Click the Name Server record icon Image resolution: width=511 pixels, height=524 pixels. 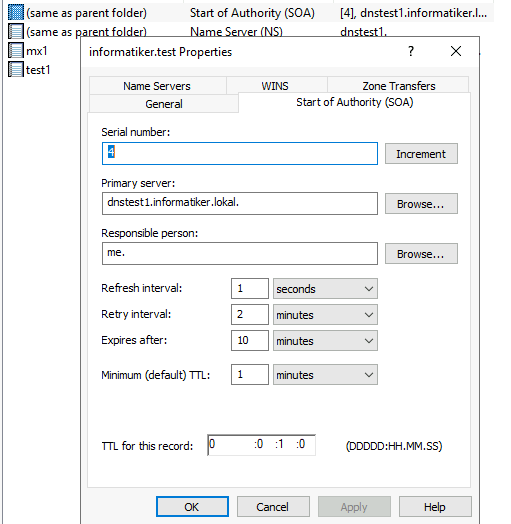coord(16,31)
